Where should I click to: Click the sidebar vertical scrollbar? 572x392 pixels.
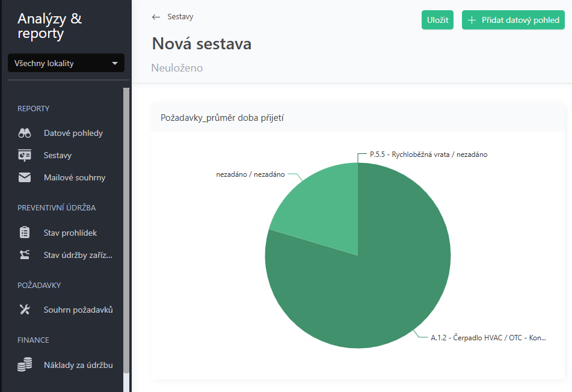click(x=126, y=230)
